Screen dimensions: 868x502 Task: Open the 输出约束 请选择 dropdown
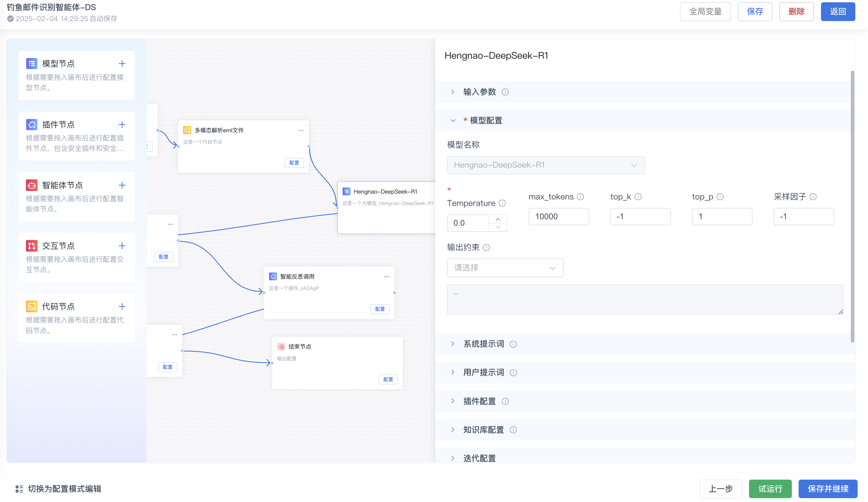(505, 268)
